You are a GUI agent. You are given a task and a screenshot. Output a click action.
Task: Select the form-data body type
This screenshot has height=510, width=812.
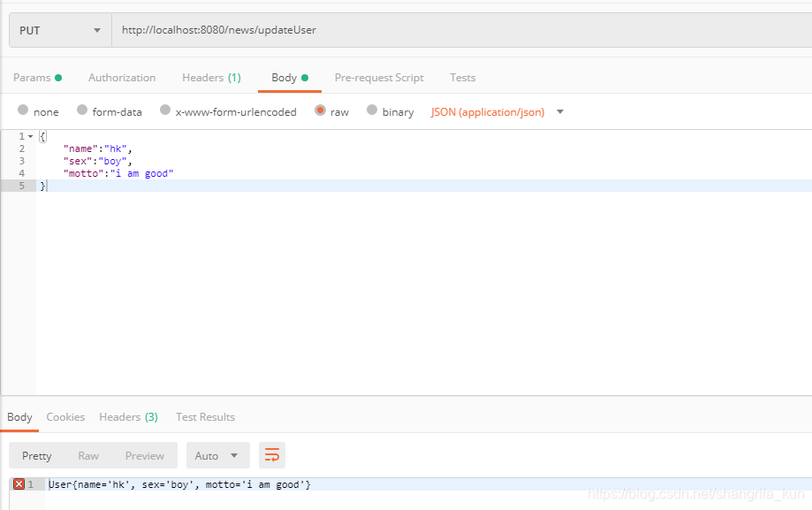pos(110,111)
